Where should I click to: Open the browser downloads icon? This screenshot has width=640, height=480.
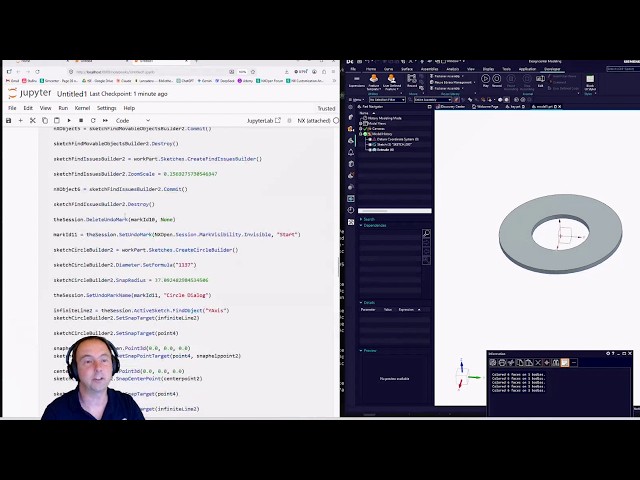point(287,72)
